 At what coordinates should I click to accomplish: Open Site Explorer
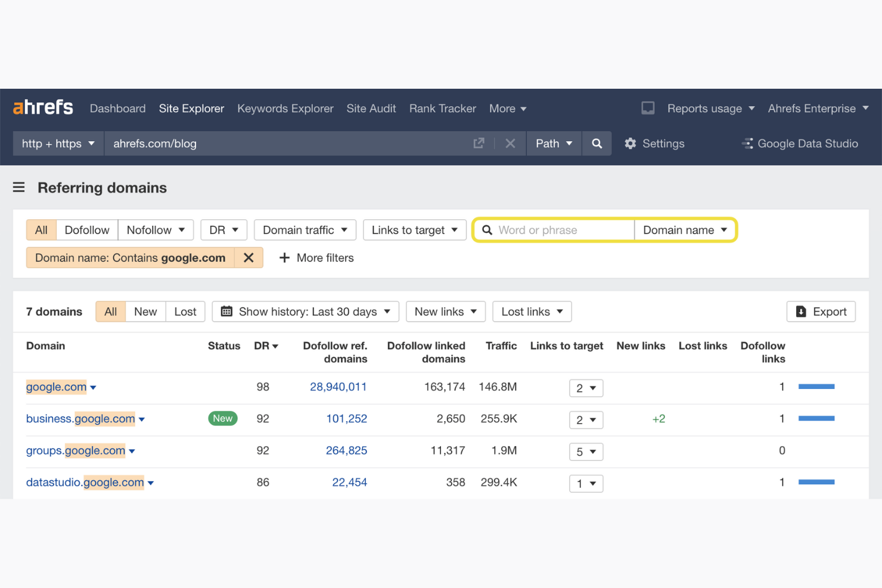(x=191, y=108)
